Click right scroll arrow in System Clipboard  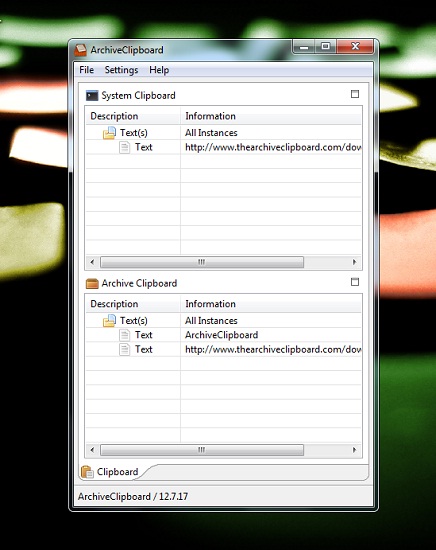coord(354,262)
